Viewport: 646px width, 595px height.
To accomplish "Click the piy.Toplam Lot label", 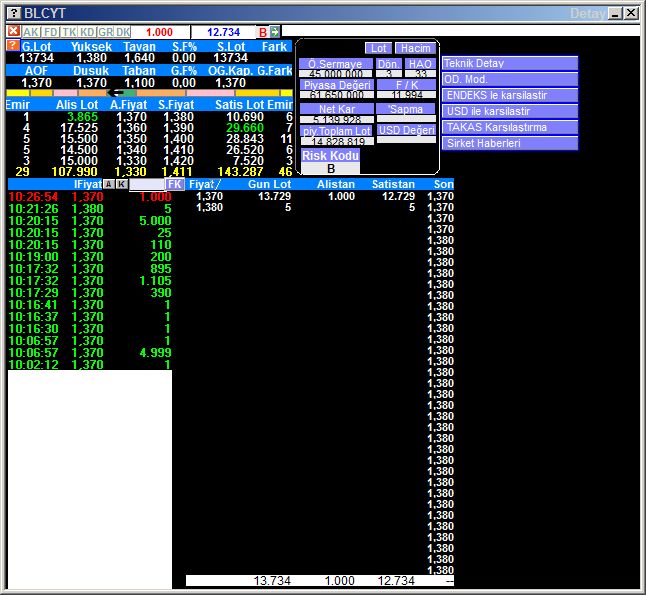I will pos(337,131).
